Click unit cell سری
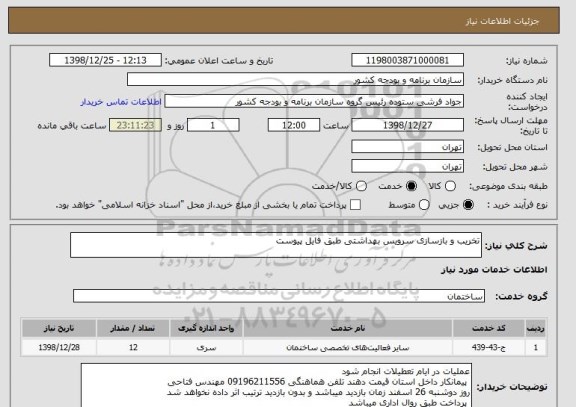Viewport: 576px width, 407px height. 206,347
